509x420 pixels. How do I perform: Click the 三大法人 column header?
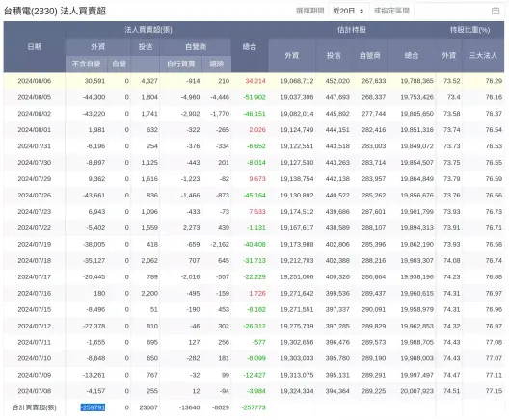[483, 56]
